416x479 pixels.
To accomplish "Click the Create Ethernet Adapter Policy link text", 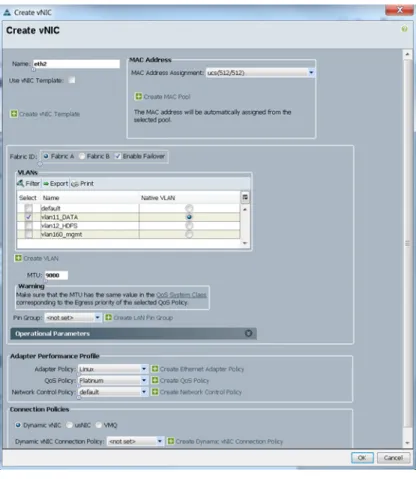I will click(202, 369).
